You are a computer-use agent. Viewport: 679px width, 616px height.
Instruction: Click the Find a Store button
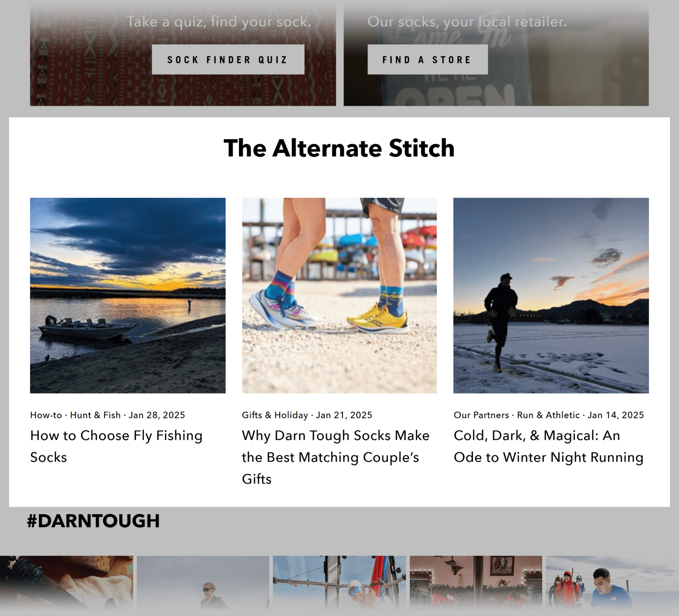[x=428, y=59]
